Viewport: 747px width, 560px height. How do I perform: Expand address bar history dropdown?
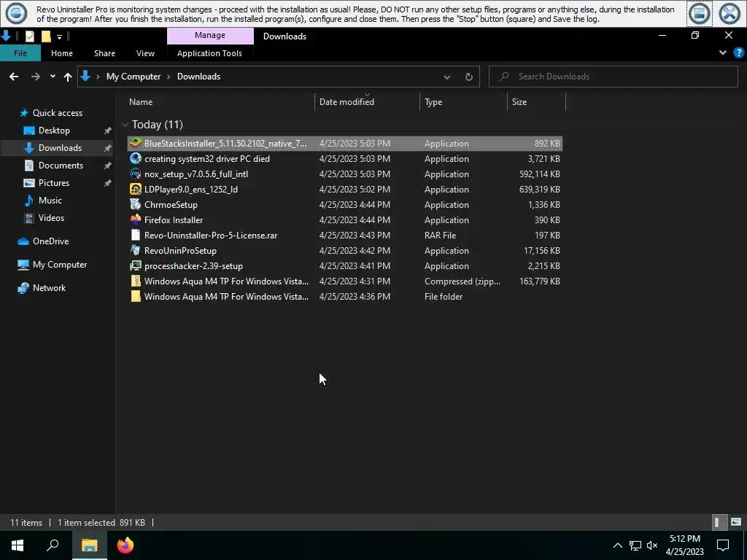click(x=447, y=77)
